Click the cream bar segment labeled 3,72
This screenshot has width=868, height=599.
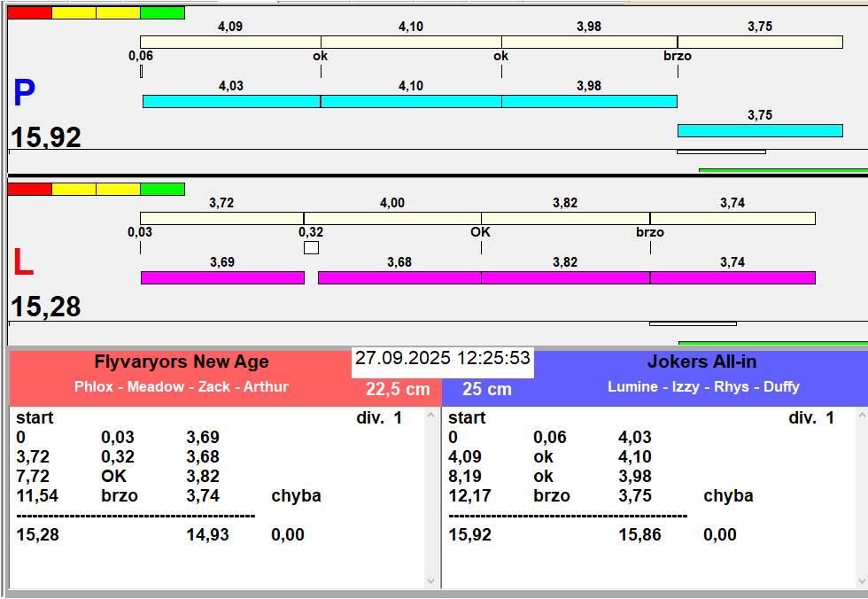pyautogui.click(x=221, y=219)
